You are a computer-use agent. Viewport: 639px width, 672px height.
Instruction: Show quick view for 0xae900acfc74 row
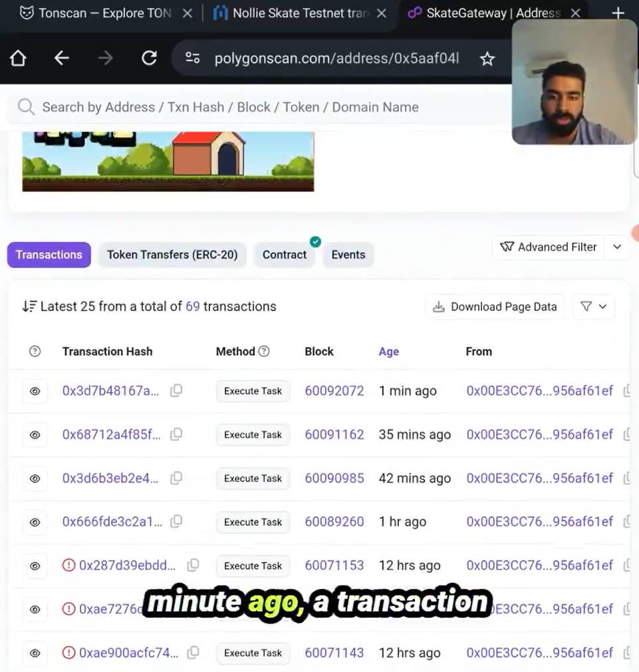tap(35, 653)
